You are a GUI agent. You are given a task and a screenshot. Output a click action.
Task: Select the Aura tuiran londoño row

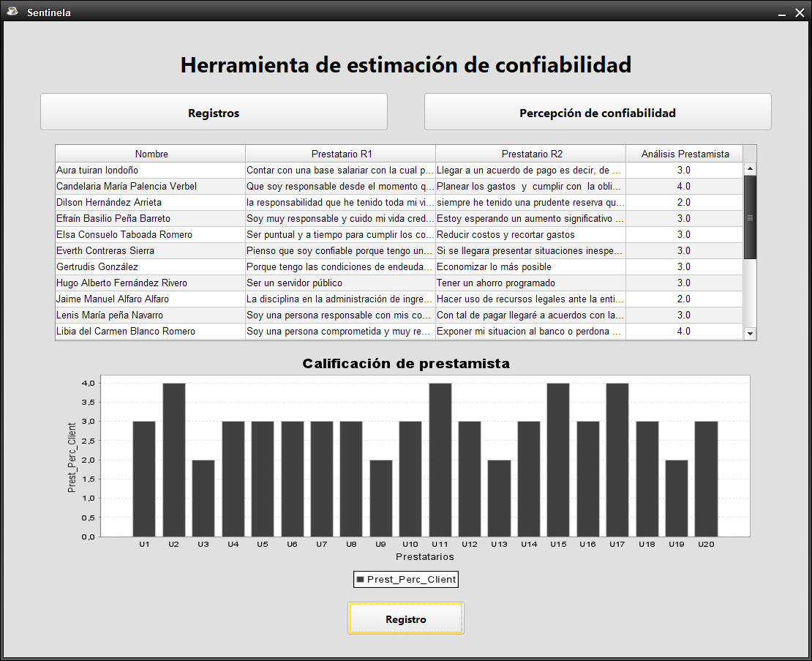pos(150,171)
